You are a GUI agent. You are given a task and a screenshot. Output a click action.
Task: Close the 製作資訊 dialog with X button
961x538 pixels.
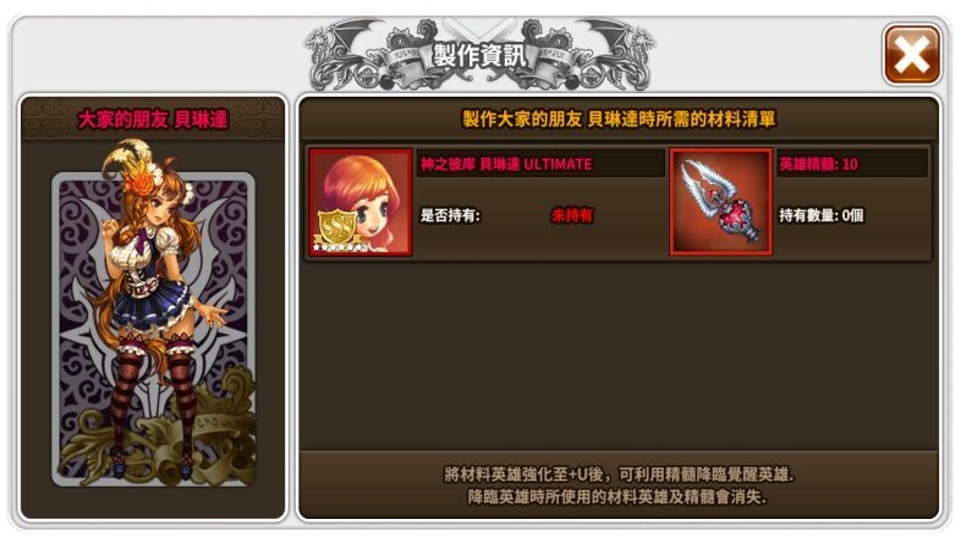tap(911, 55)
